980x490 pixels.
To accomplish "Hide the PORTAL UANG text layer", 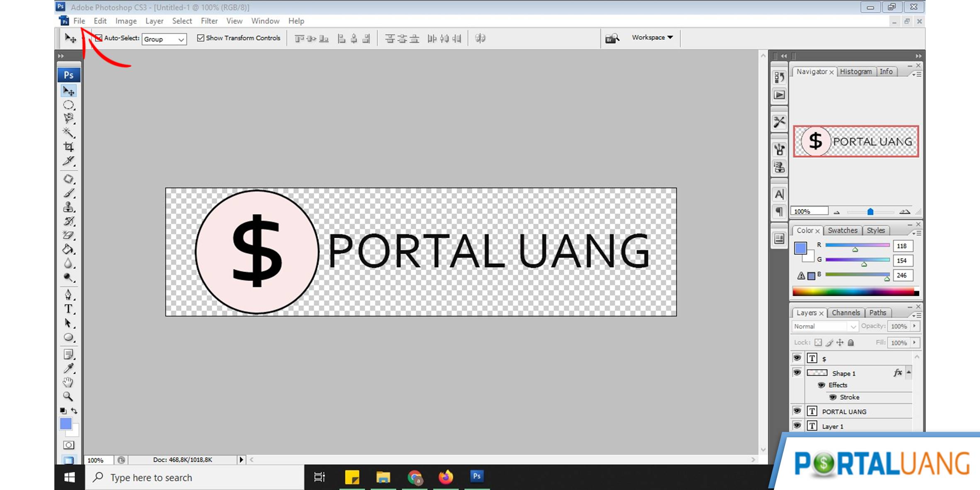I will [x=797, y=411].
